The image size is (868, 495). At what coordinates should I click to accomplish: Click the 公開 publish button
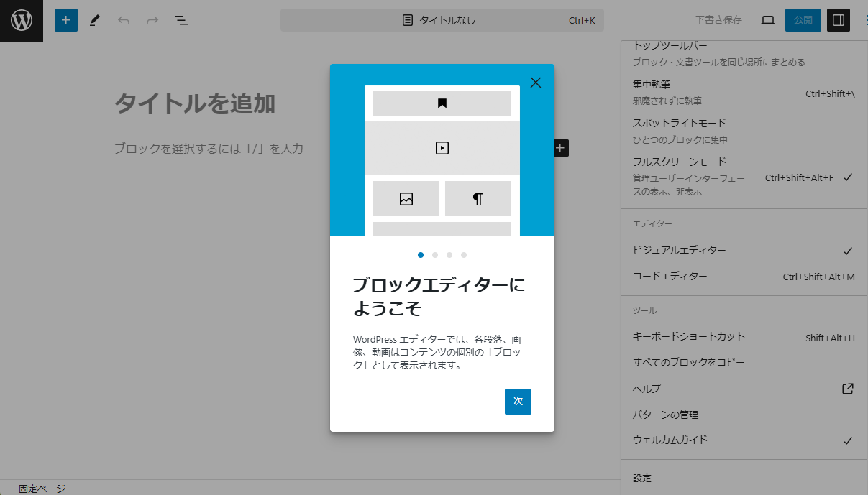[803, 20]
